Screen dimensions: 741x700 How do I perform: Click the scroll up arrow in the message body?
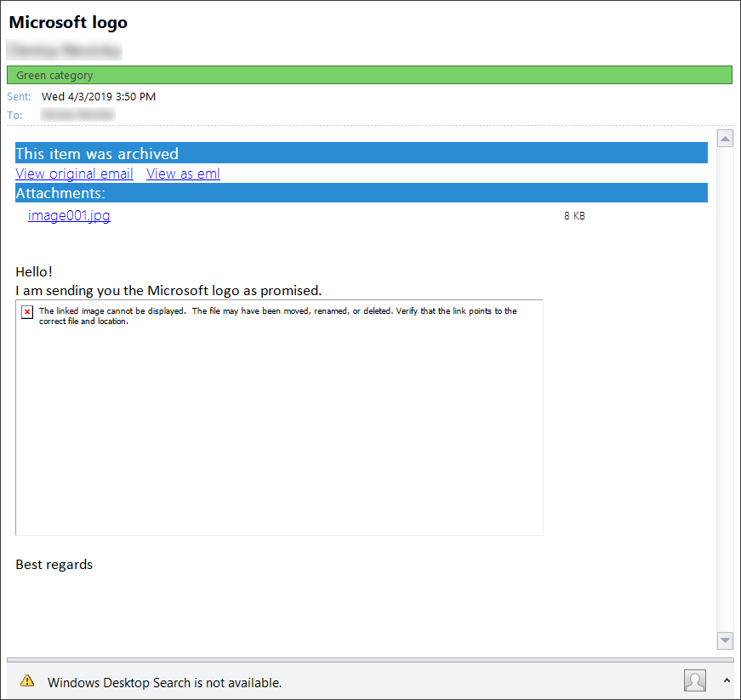click(x=725, y=139)
